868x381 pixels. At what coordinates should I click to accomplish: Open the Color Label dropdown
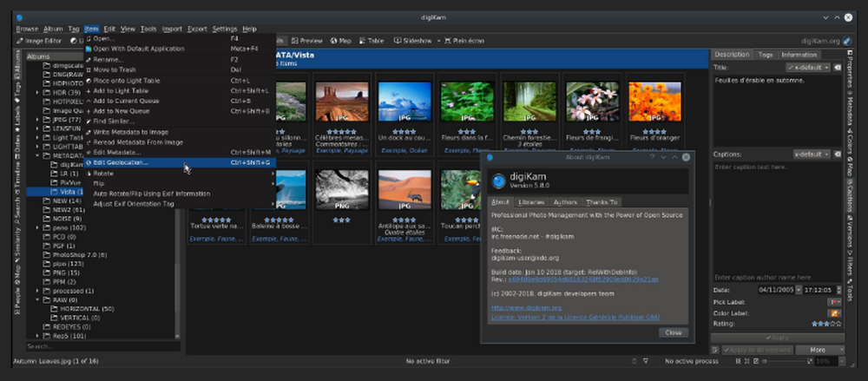[834, 313]
